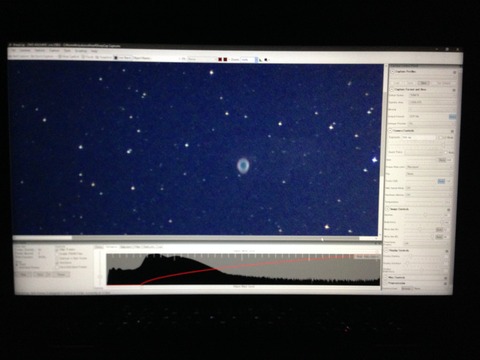Toggle the second checkbox under Align Frames
The width and height of the screenshot is (480, 360).
57,254
